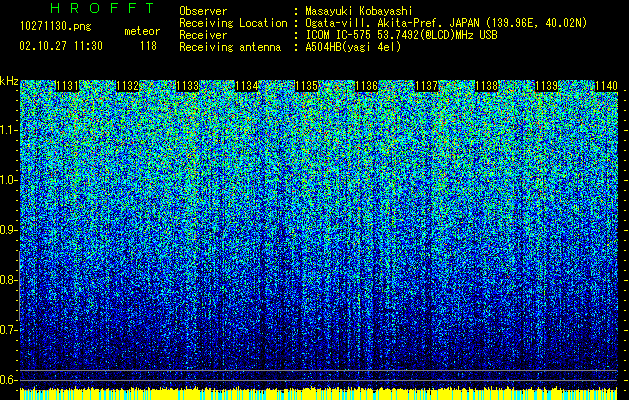Click the 1140 time marker label

point(606,86)
